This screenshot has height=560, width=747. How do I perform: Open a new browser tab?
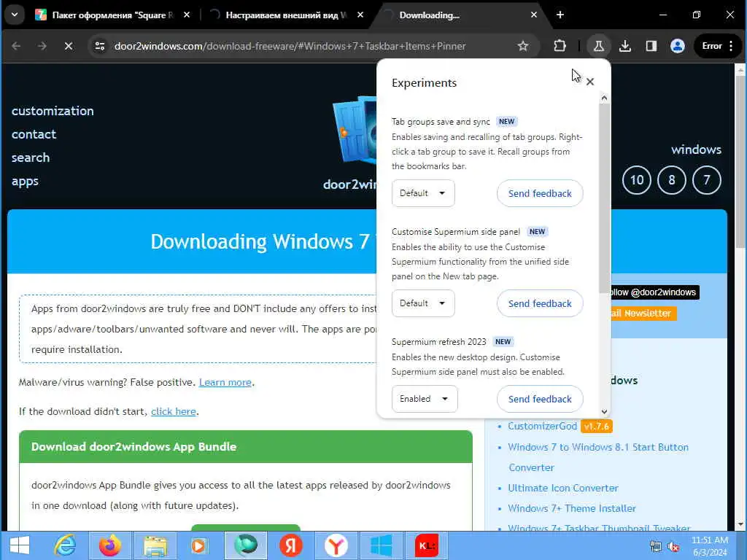[560, 15]
